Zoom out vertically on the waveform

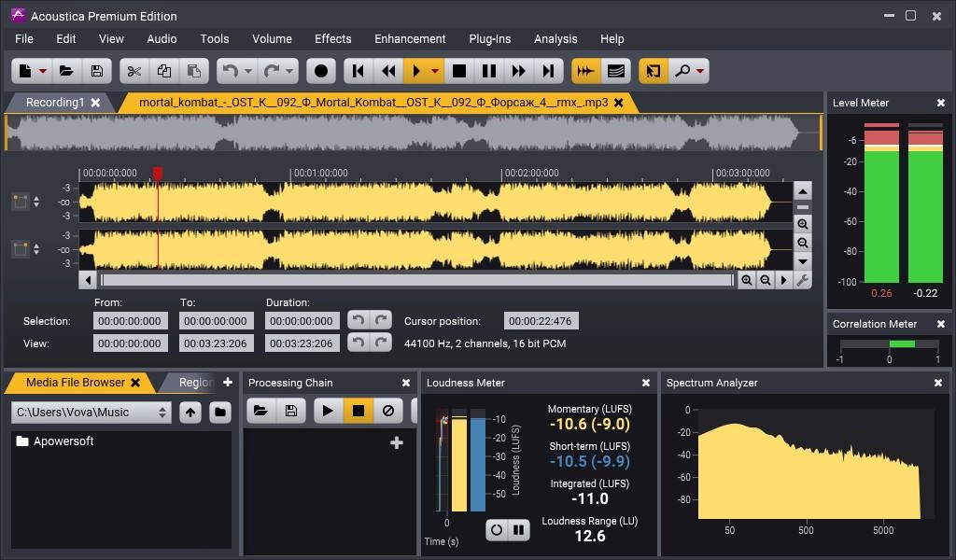(x=803, y=243)
